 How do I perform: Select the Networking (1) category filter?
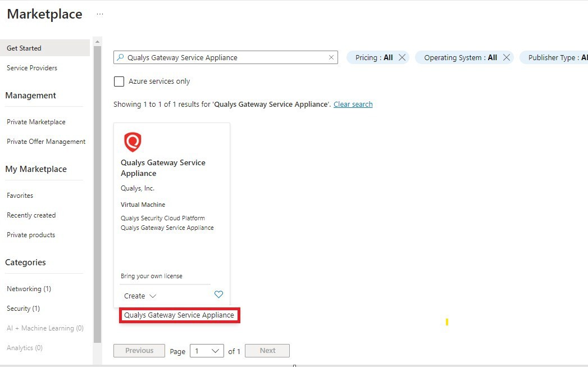click(28, 288)
